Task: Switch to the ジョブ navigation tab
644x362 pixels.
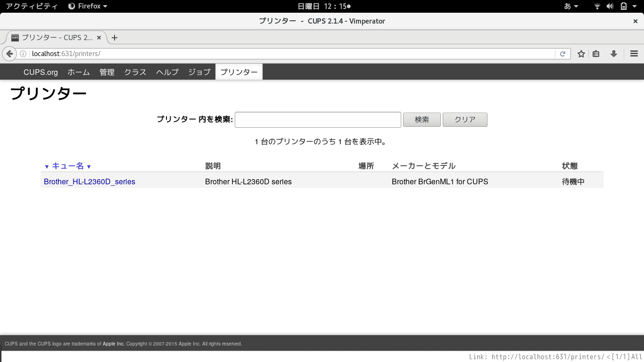Action: pos(199,72)
